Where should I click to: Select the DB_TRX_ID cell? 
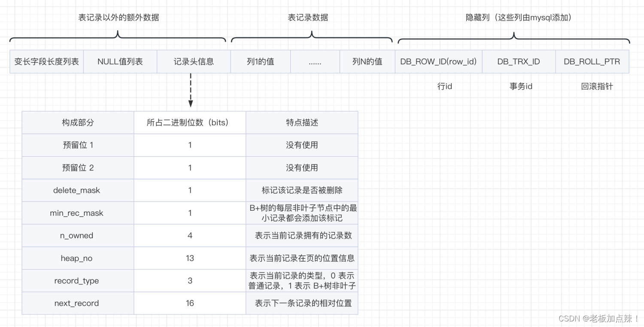coord(519,61)
